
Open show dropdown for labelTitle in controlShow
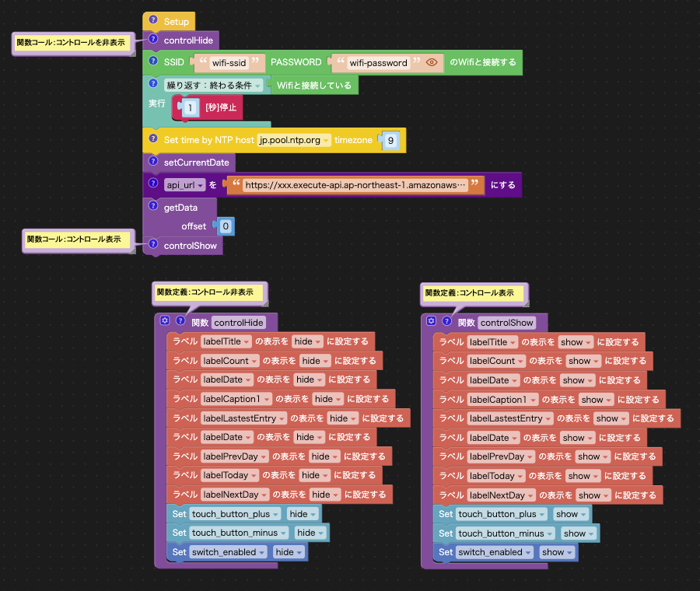(x=576, y=342)
